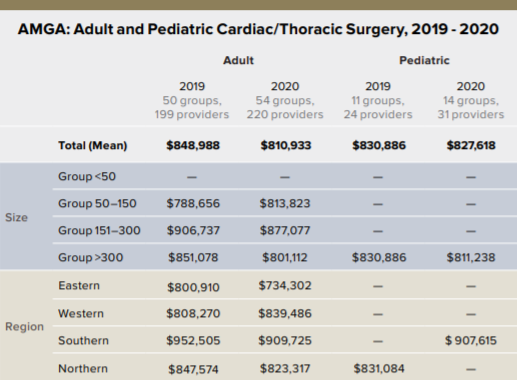Select the Adult column group header
This screenshot has width=517, height=380.
pyautogui.click(x=238, y=60)
